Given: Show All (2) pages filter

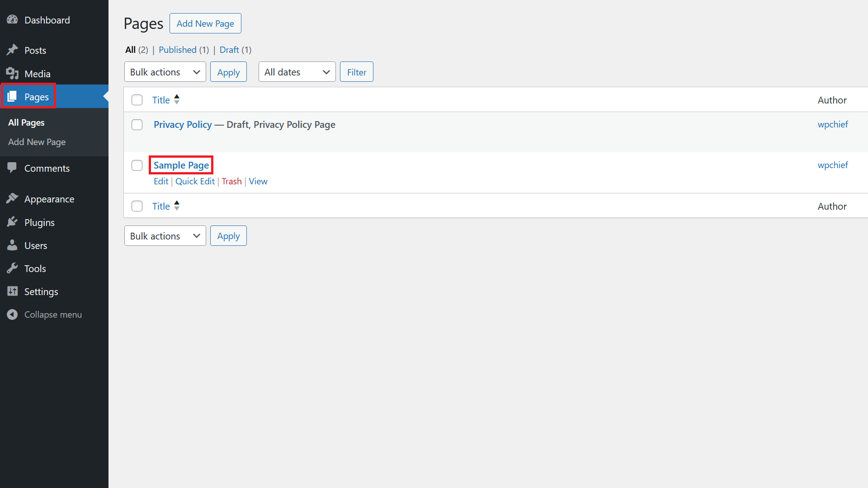Looking at the screenshot, I should [137, 50].
